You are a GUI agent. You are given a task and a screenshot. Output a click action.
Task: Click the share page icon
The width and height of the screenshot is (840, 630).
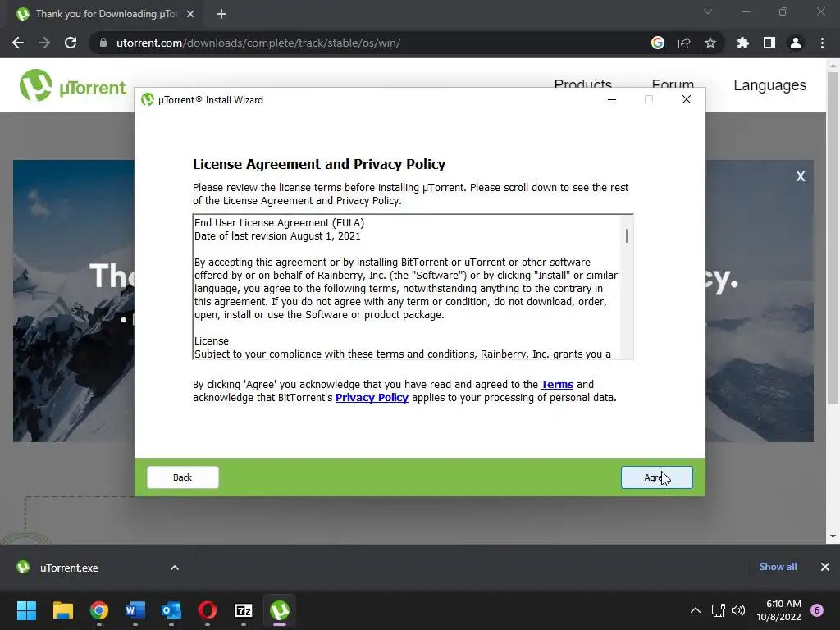pos(684,43)
